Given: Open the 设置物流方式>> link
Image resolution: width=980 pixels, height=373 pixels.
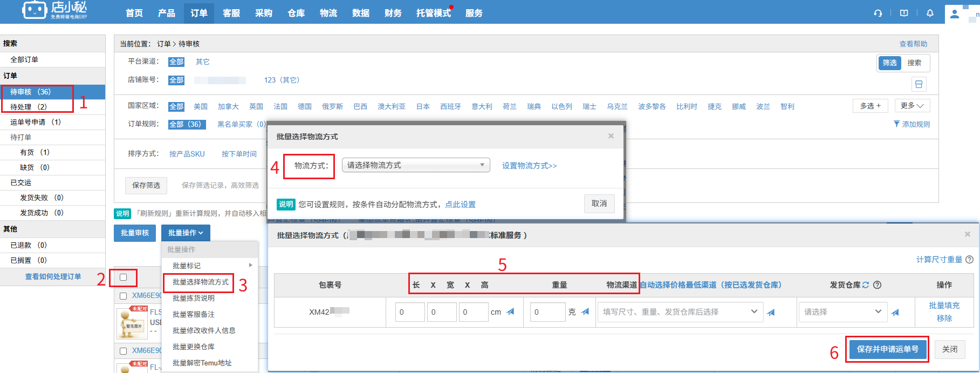Looking at the screenshot, I should [529, 166].
